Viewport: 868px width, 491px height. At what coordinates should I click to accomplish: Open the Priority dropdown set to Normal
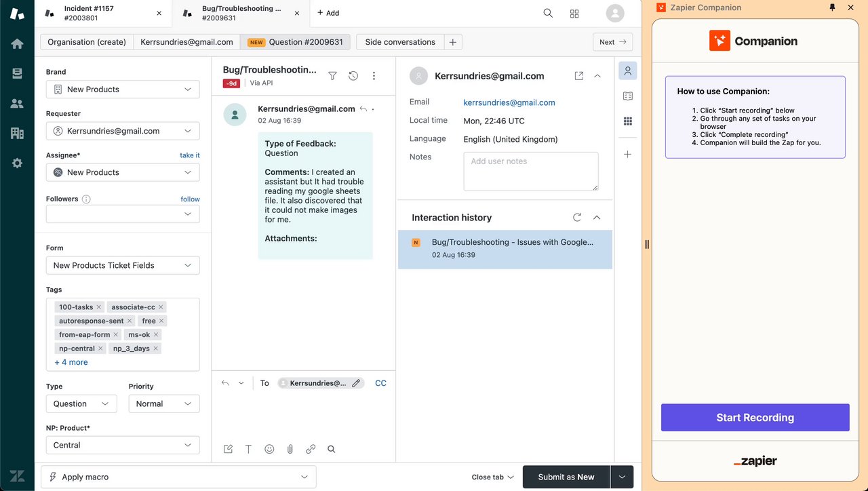point(164,404)
